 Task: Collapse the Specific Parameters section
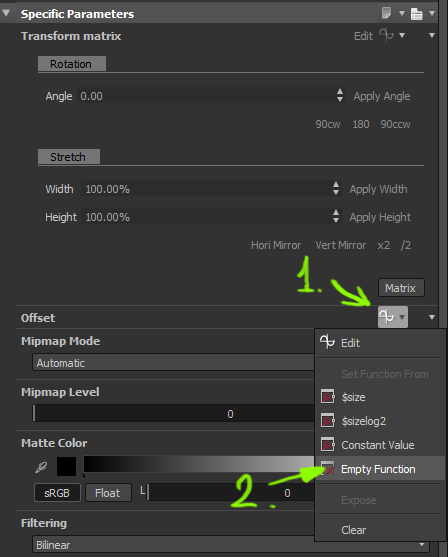click(6, 13)
